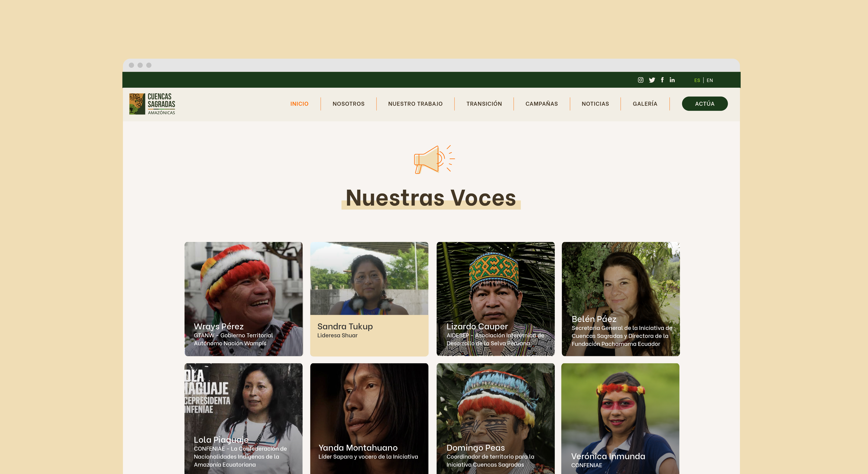Image resolution: width=868 pixels, height=474 pixels.
Task: Open the Nuestro Trabajo menu
Action: [415, 104]
